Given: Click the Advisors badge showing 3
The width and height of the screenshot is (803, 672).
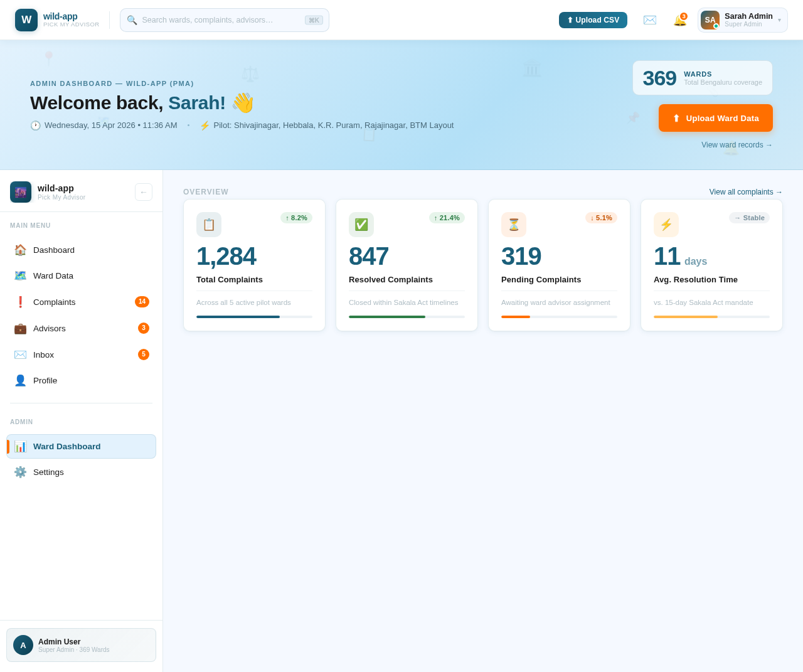Looking at the screenshot, I should (x=144, y=328).
